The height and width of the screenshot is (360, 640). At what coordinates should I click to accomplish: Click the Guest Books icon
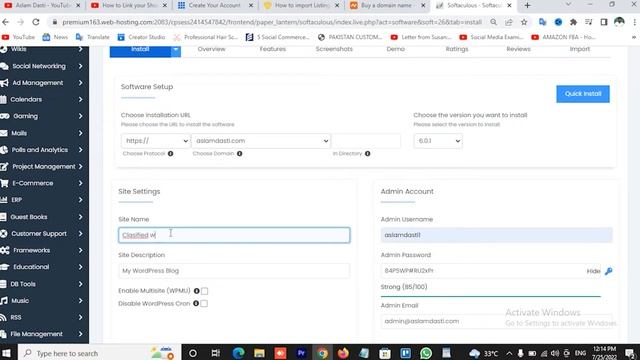click(3, 217)
